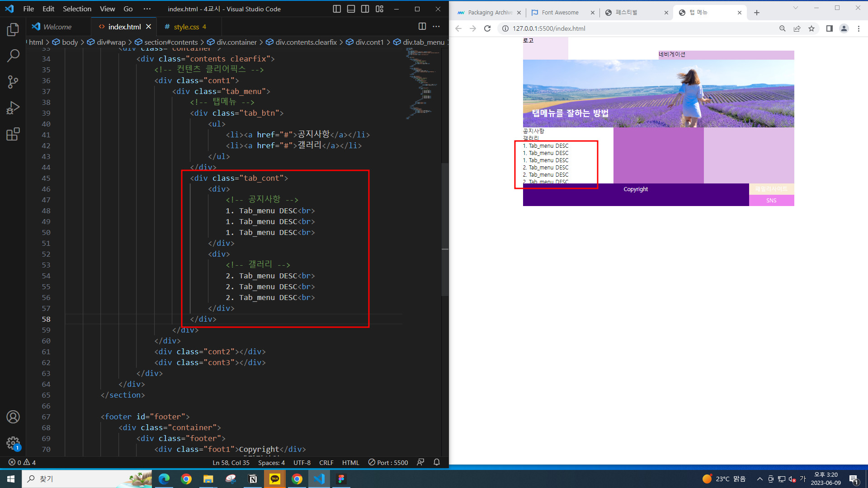Viewport: 868px width, 488px height.
Task: Open the Search view in activity bar
Action: click(13, 56)
